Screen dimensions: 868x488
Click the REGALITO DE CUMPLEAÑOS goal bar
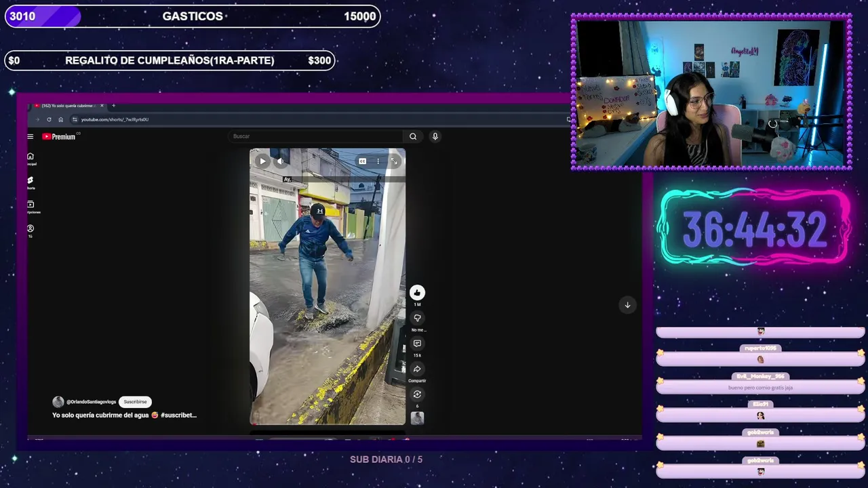[170, 60]
